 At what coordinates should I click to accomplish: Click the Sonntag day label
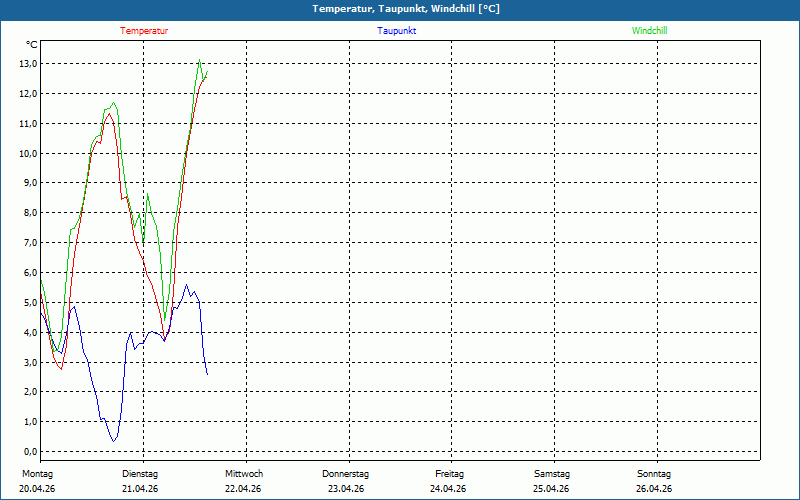coord(654,474)
